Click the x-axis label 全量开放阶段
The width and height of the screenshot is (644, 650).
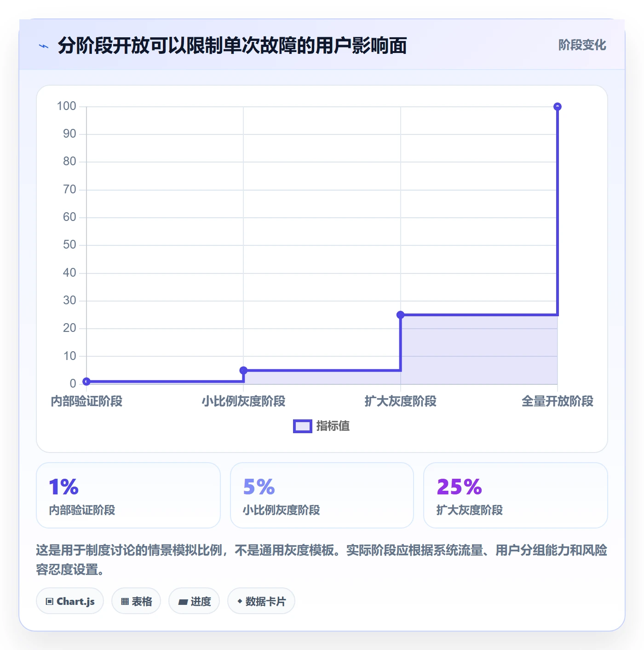pyautogui.click(x=558, y=401)
